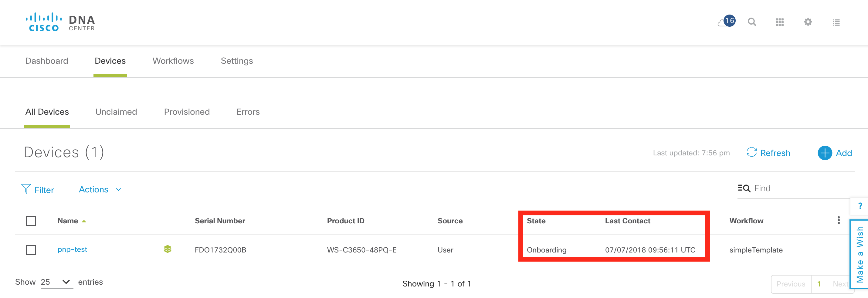Open the pnp-test device link
This screenshot has height=298, width=868.
pyautogui.click(x=72, y=249)
